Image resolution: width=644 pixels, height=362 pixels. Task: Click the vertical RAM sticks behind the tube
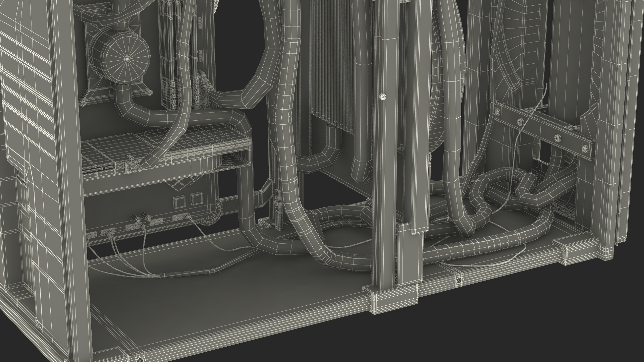(x=168, y=50)
